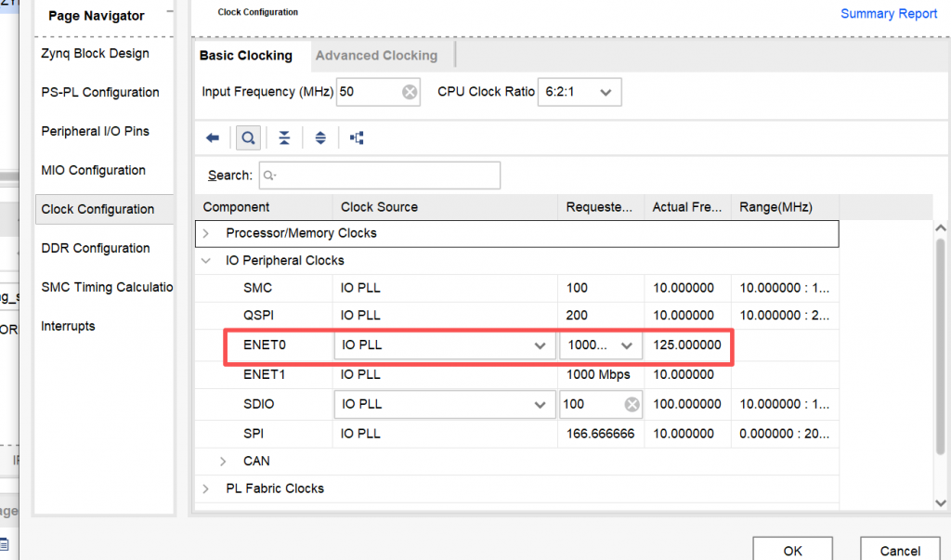Image resolution: width=951 pixels, height=560 pixels.
Task: Click the hierarchy tree view icon
Action: (357, 138)
